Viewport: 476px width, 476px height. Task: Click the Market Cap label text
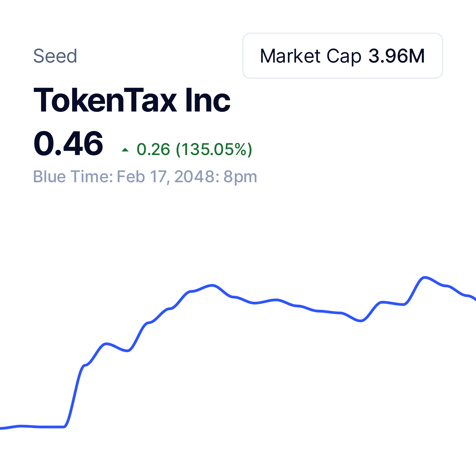(311, 57)
